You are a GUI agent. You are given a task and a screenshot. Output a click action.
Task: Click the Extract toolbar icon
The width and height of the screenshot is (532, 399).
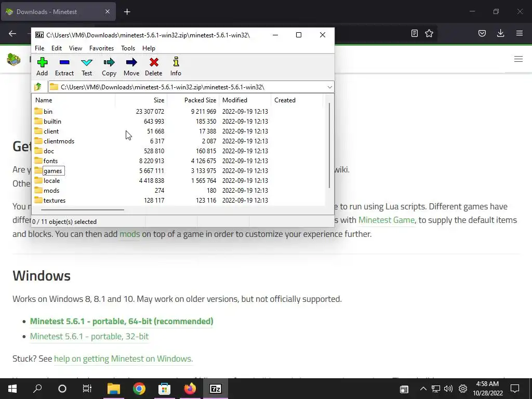click(64, 62)
